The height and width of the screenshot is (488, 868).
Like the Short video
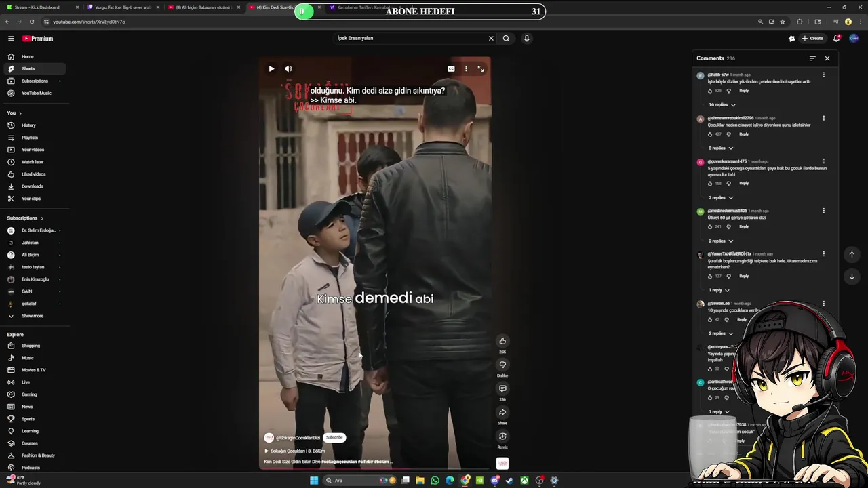(x=502, y=341)
